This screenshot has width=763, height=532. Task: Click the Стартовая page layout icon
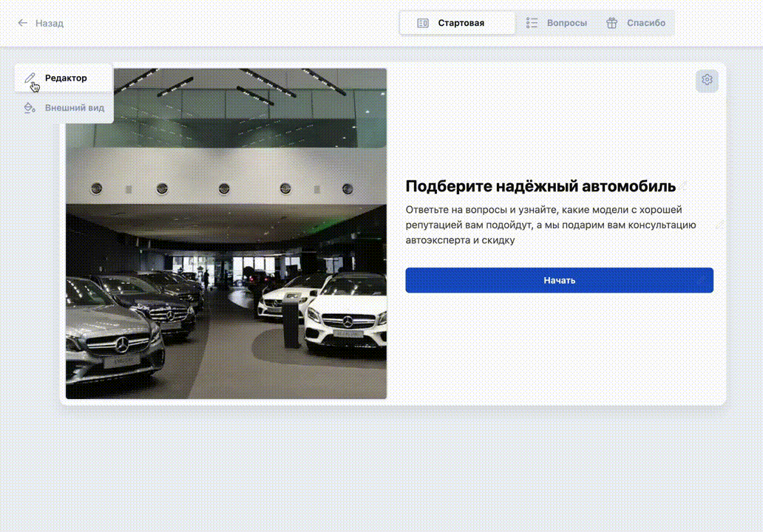(x=423, y=23)
